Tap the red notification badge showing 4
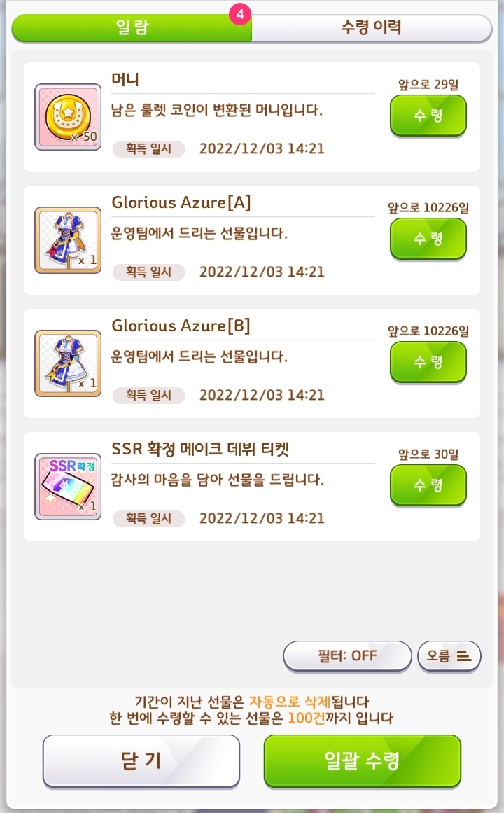Viewport: 504px width, 813px height. (x=240, y=15)
